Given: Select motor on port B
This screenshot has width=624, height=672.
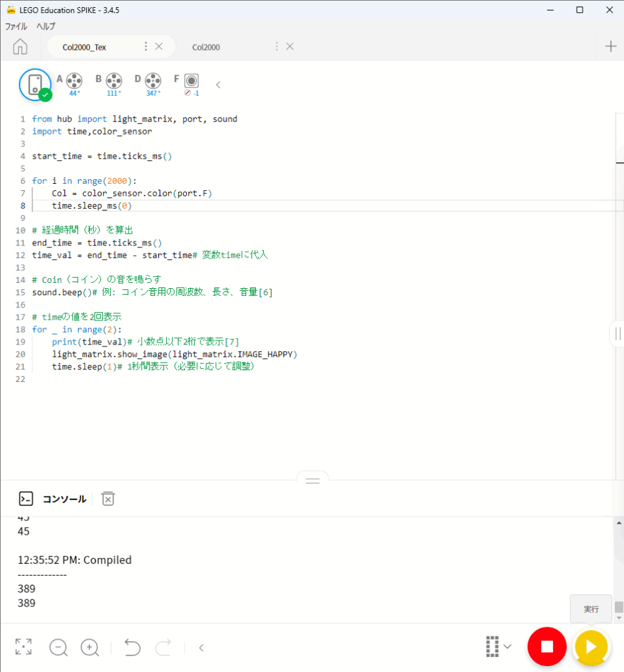Looking at the screenshot, I should point(114,81).
